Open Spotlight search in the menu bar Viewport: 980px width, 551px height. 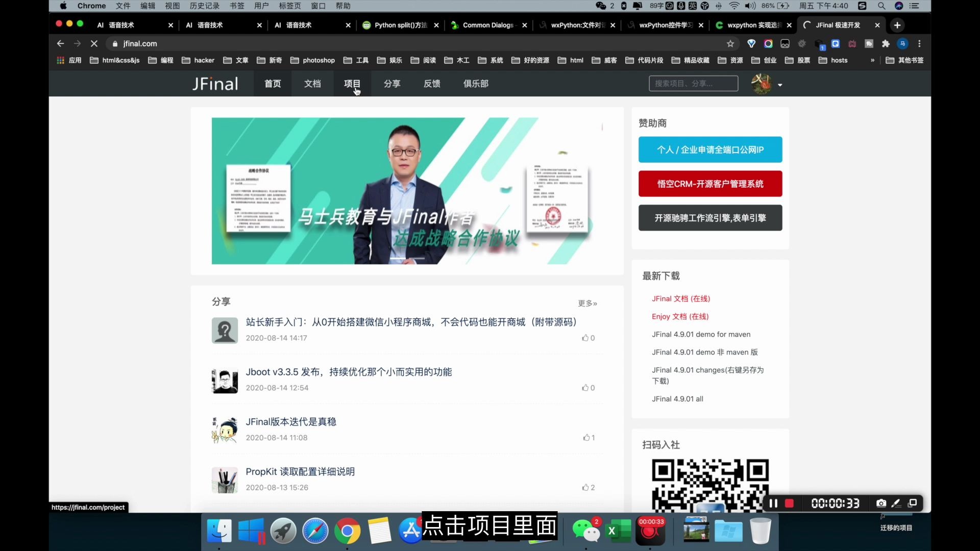pyautogui.click(x=881, y=6)
